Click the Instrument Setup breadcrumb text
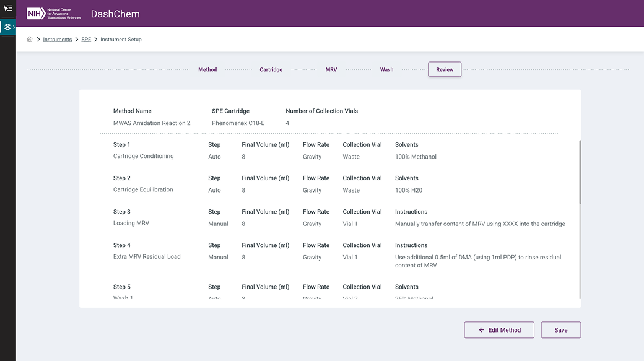The height and width of the screenshot is (361, 644). click(121, 40)
